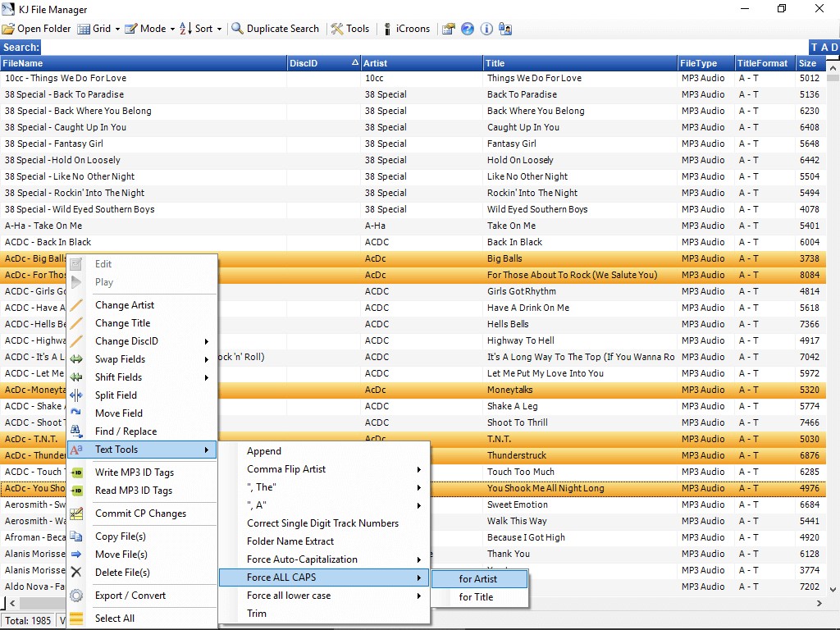Open the Mode dropdown
Viewport: 840px width, 630px height.
147,28
